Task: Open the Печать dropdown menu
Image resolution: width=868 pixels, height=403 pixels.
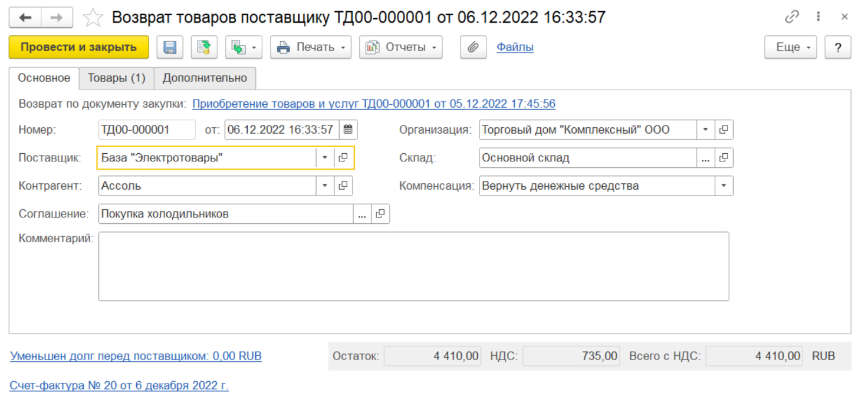Action: (x=311, y=47)
